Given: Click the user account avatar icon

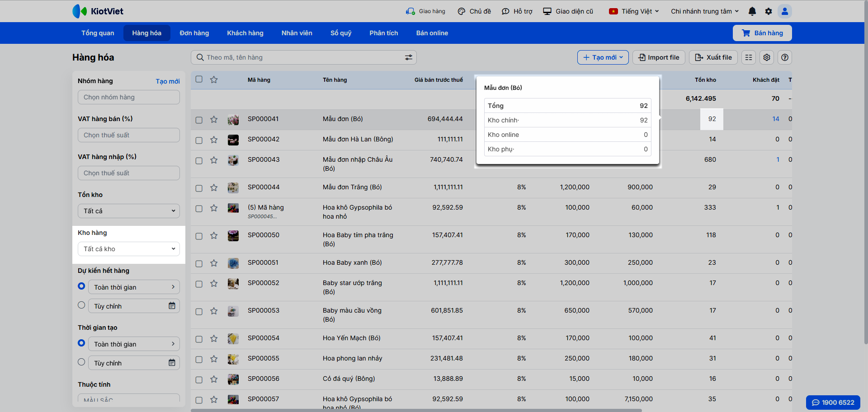Looking at the screenshot, I should (785, 11).
